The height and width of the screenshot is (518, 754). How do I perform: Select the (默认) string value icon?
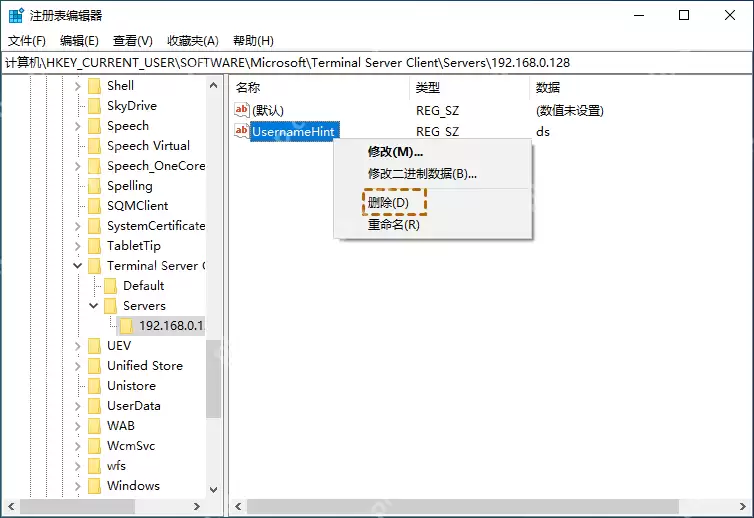coord(241,110)
